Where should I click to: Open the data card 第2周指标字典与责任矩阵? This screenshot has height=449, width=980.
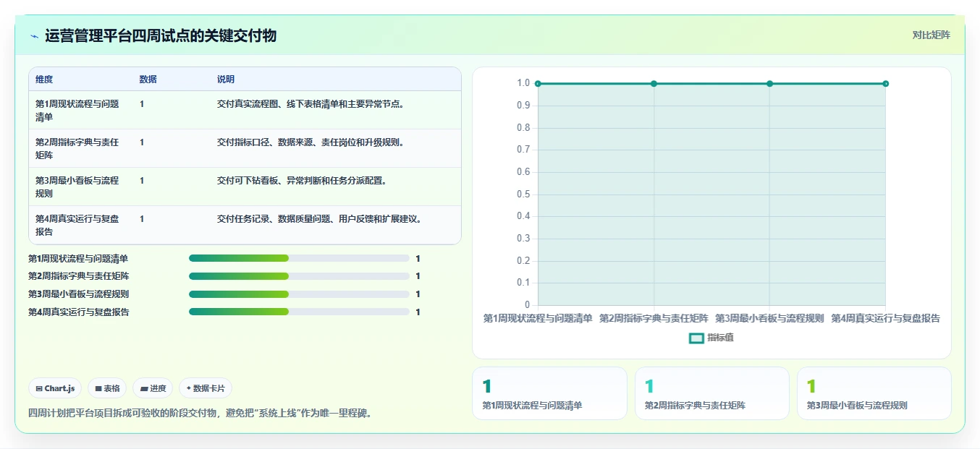pyautogui.click(x=712, y=393)
